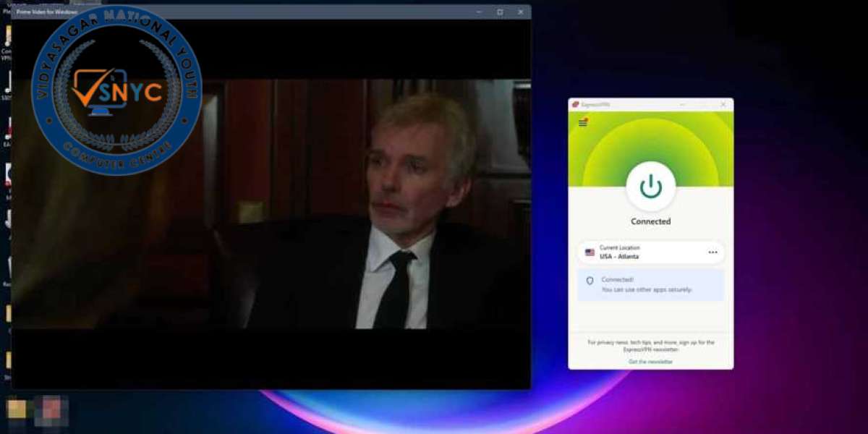Open the yellow folder icon beside the red pixelated icon

pos(17,409)
